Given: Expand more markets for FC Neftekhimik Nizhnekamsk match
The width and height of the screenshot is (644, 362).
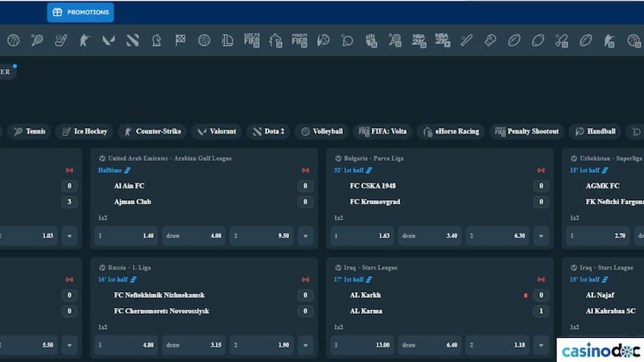Looking at the screenshot, I should [x=305, y=345].
